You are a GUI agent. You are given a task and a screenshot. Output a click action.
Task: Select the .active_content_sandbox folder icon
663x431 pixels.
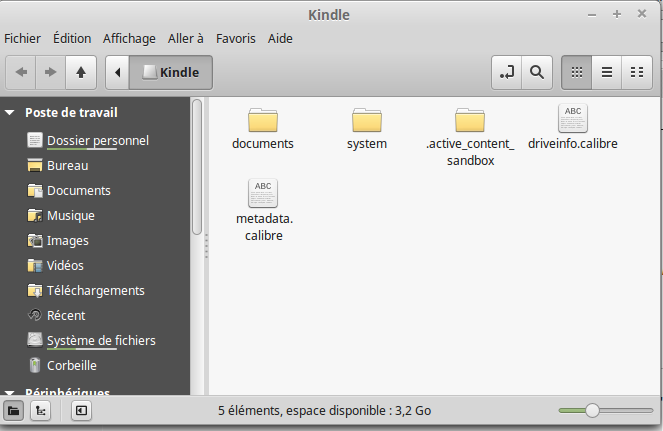pos(470,120)
